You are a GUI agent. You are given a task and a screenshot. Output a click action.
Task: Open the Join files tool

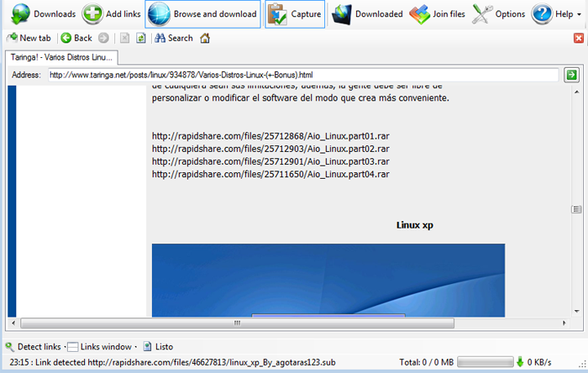tap(438, 14)
